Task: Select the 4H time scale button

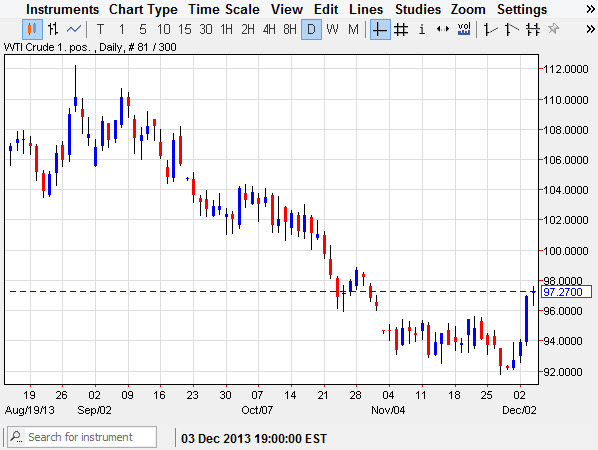Action: (269, 29)
